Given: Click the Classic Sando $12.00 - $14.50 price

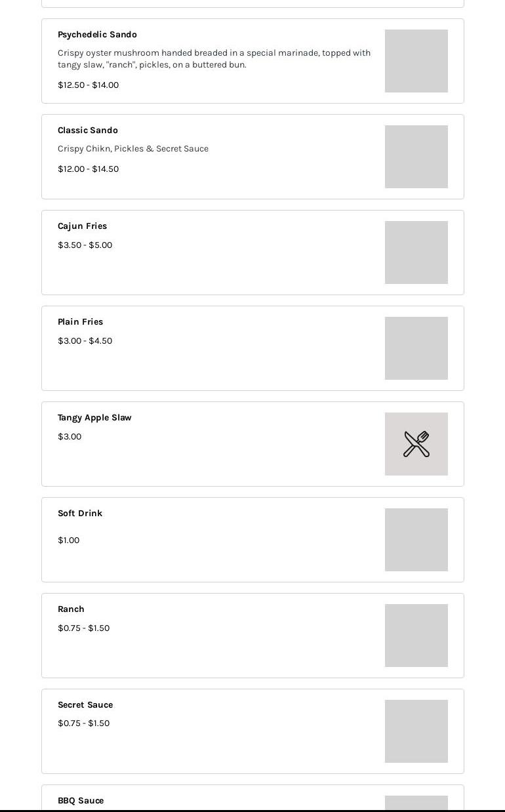Looking at the screenshot, I should pos(88,169).
